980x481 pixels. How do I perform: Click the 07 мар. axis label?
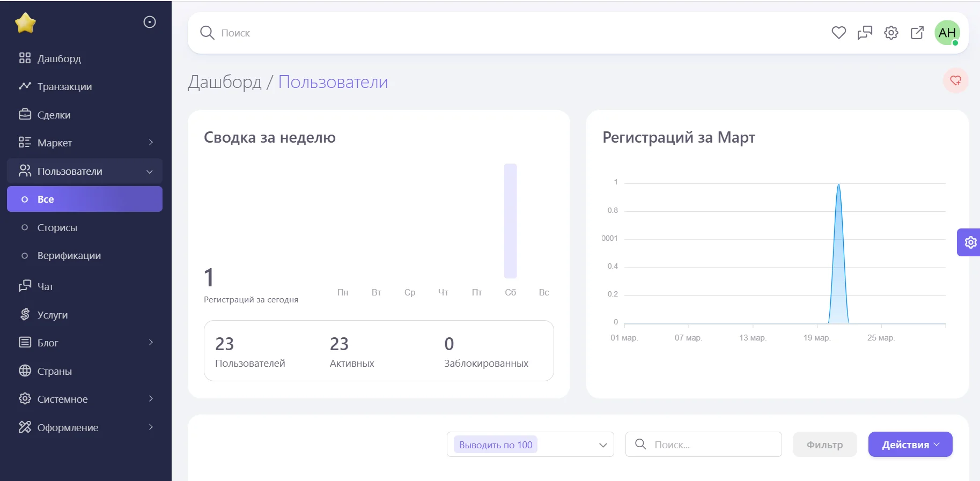688,338
